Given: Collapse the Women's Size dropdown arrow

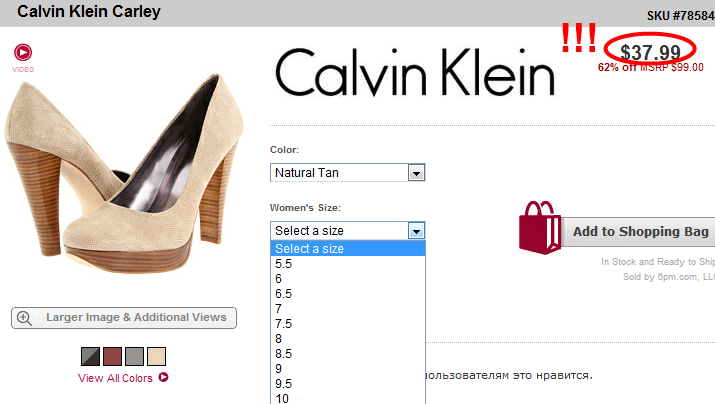Looking at the screenshot, I should point(416,231).
